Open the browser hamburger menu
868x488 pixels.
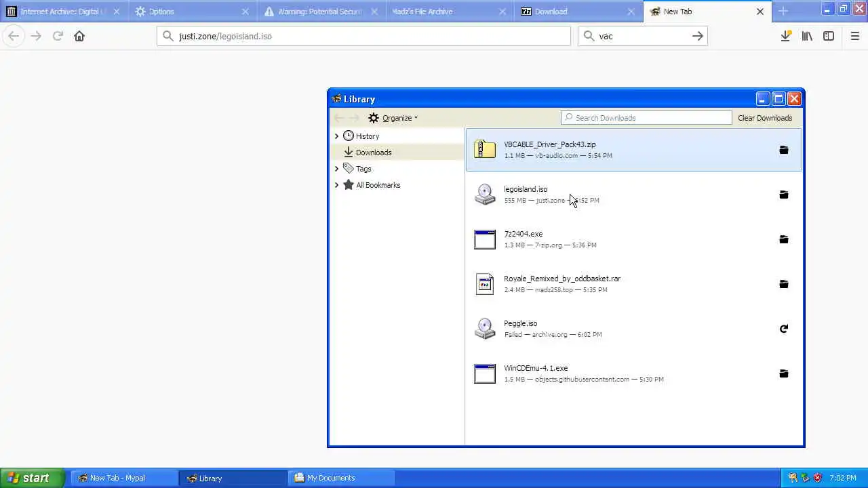click(x=855, y=36)
